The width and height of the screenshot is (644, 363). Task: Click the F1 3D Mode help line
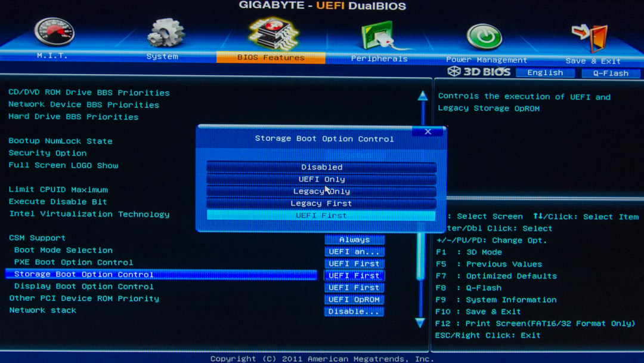pos(469,252)
